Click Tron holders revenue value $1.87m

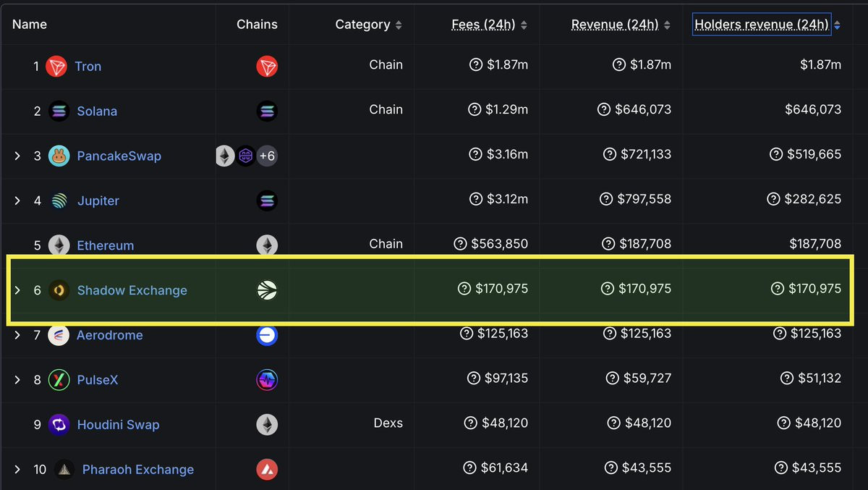pos(821,65)
